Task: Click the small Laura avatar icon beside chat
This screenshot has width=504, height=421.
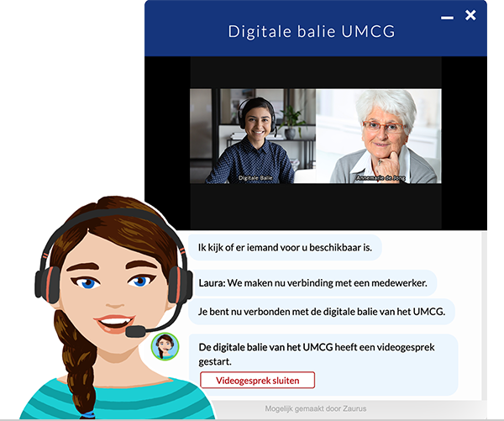Action: (x=164, y=346)
